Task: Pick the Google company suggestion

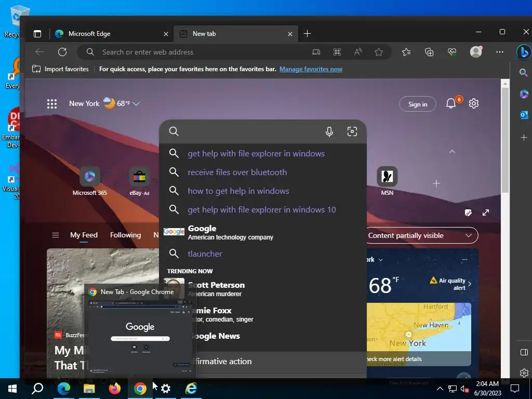Action: (x=262, y=232)
